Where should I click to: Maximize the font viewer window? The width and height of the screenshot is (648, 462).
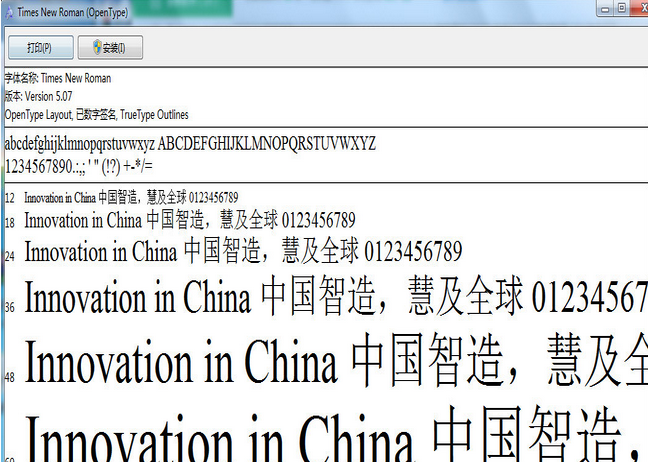(622, 8)
